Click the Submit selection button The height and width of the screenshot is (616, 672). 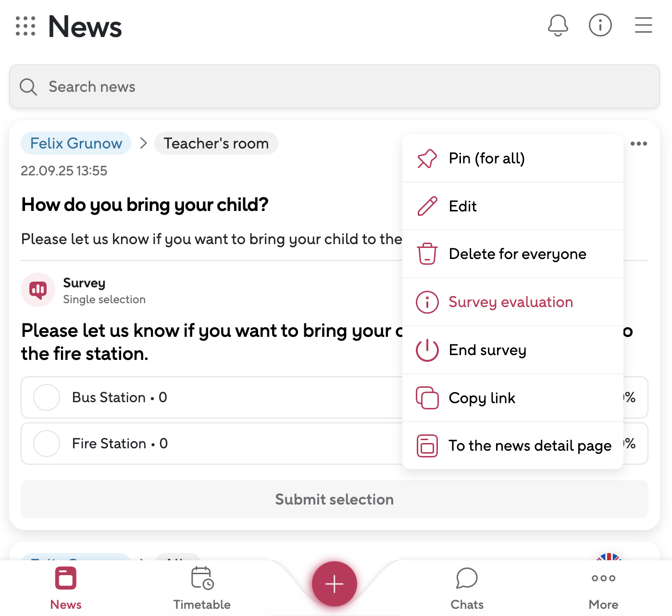coord(334,499)
